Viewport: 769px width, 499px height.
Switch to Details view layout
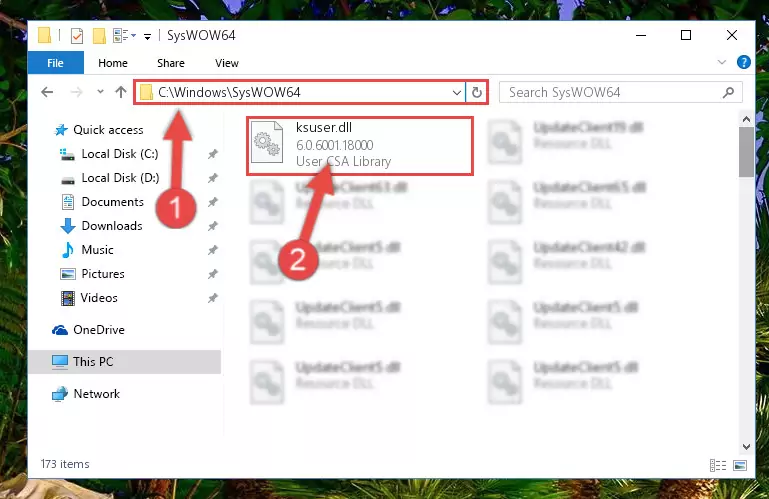point(718,465)
